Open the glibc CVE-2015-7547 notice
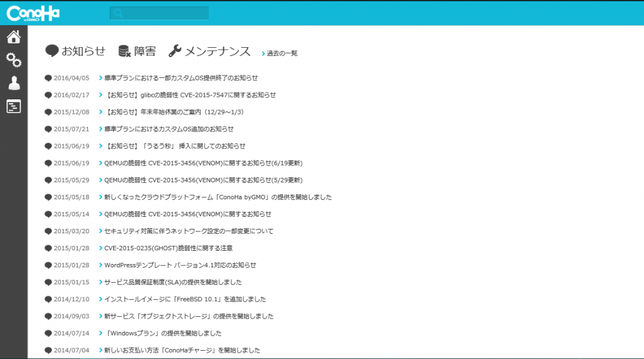Image resolution: width=644 pixels, height=359 pixels. click(x=190, y=95)
